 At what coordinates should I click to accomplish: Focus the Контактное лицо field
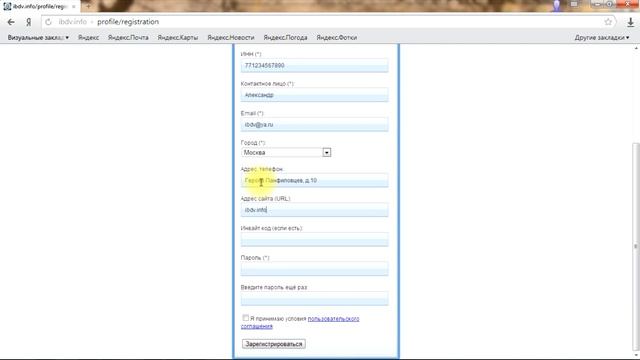[x=314, y=95]
